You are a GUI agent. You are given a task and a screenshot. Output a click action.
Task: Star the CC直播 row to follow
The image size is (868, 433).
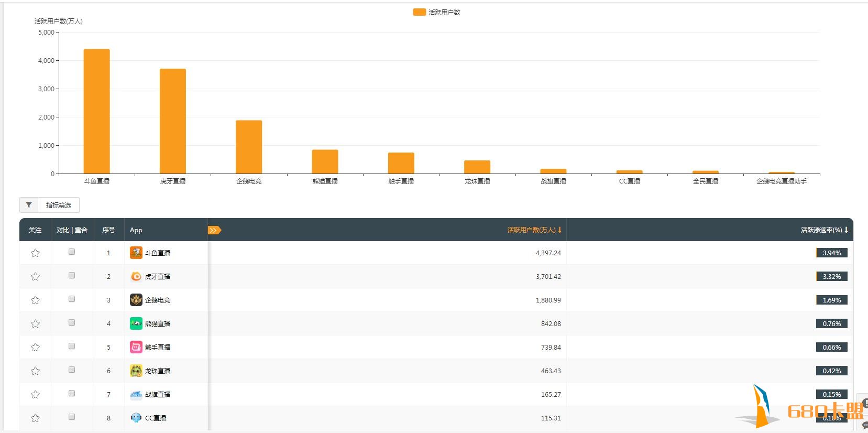point(35,418)
